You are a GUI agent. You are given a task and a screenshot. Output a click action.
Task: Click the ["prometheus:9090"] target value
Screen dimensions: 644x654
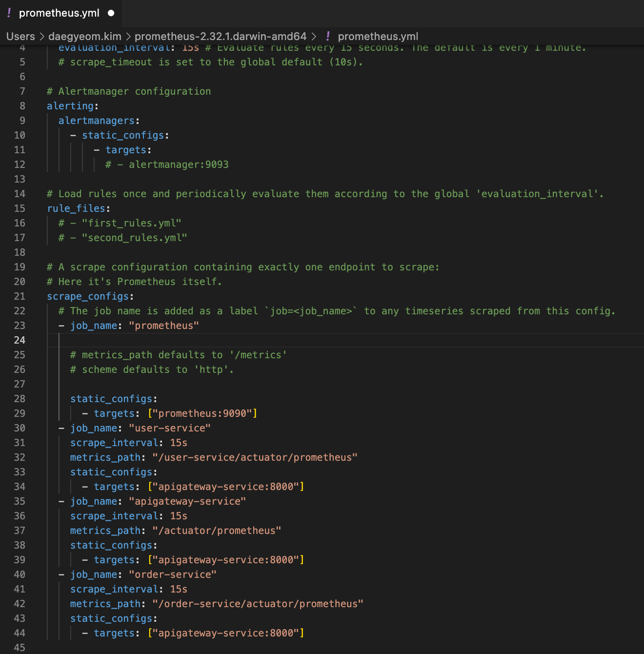pos(202,413)
